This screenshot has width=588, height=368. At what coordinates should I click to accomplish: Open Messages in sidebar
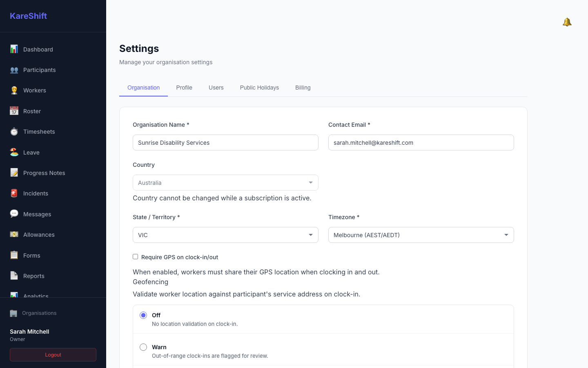click(53, 214)
